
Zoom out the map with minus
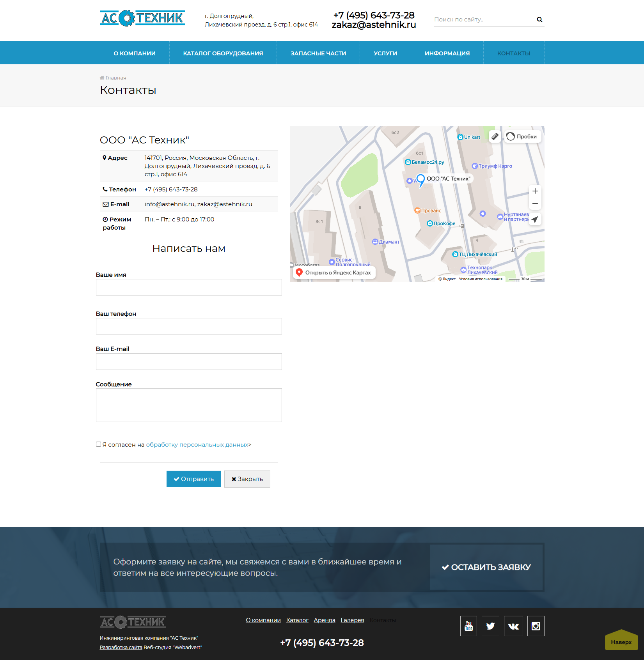(535, 203)
